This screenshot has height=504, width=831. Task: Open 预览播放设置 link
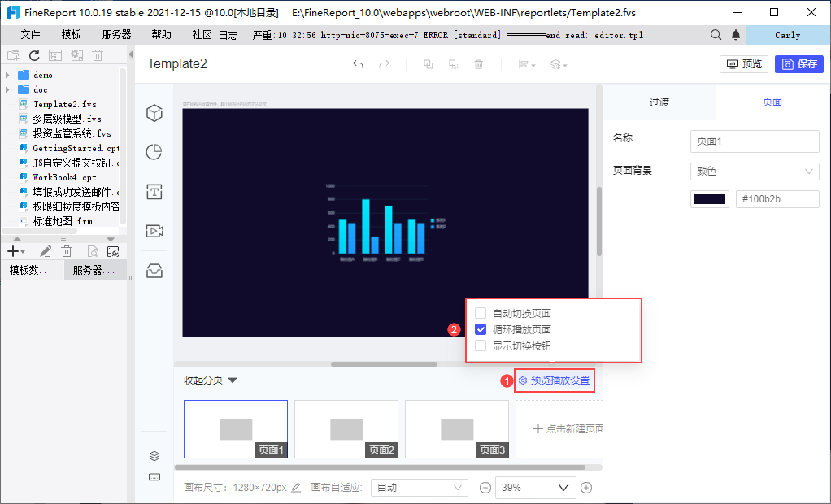[555, 380]
